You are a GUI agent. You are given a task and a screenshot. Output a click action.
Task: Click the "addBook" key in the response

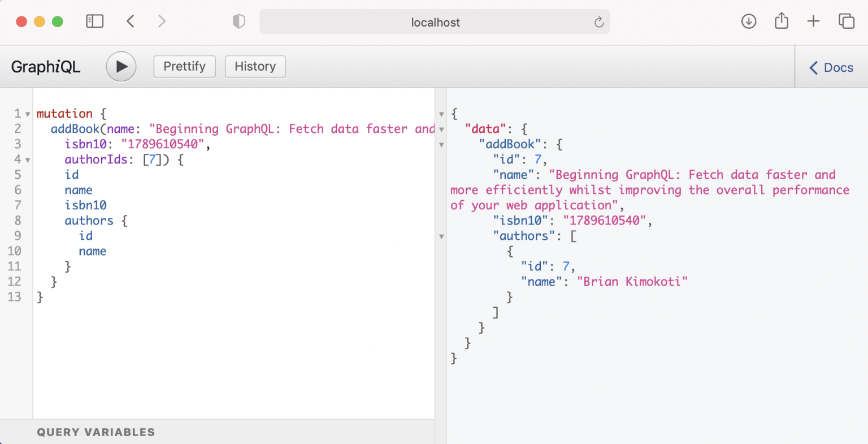(x=510, y=144)
